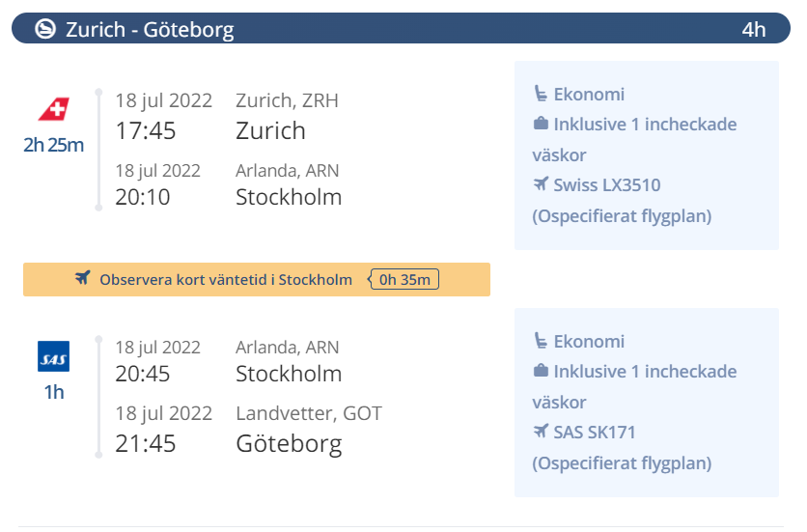Click the 4h total duration in the header
Image resolution: width=807 pixels, height=532 pixels.
coord(754,29)
